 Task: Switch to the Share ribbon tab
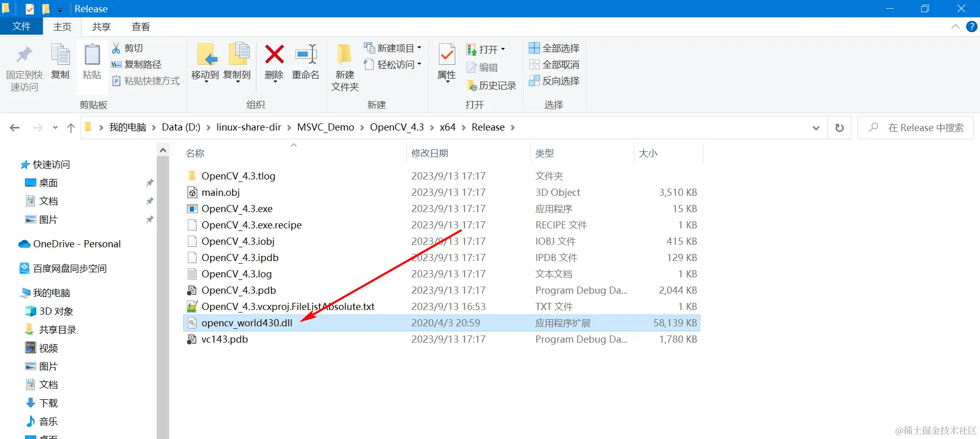click(x=101, y=27)
